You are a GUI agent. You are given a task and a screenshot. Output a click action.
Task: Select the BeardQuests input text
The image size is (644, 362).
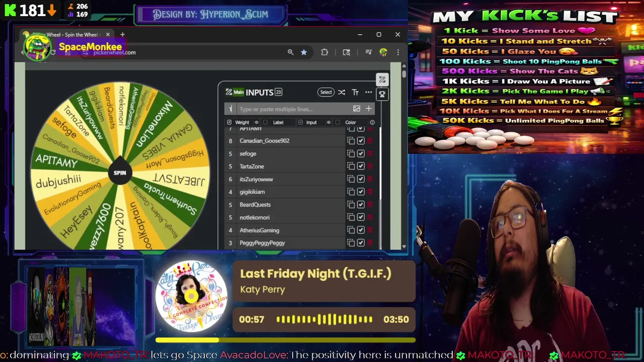pyautogui.click(x=255, y=205)
